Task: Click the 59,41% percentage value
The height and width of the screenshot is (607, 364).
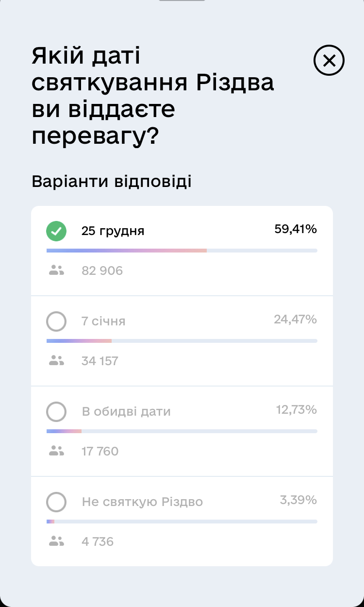Action: pyautogui.click(x=296, y=229)
